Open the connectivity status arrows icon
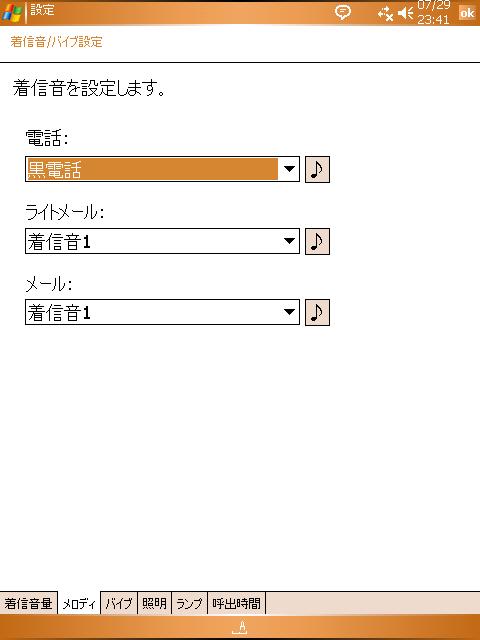 (385, 14)
